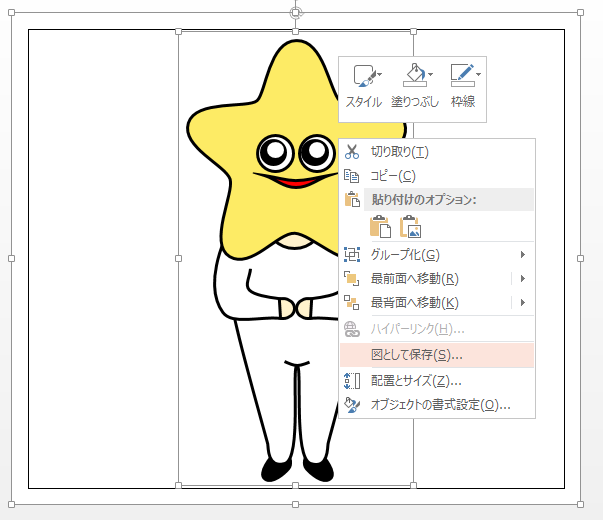Choose 切り取り(T) from the context menu
This screenshot has height=520, width=603.
coord(438,152)
